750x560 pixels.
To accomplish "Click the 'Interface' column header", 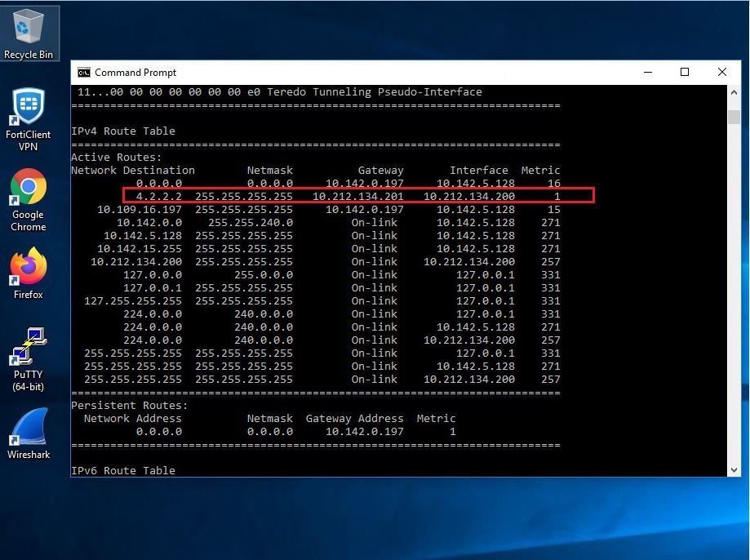I will (x=479, y=171).
